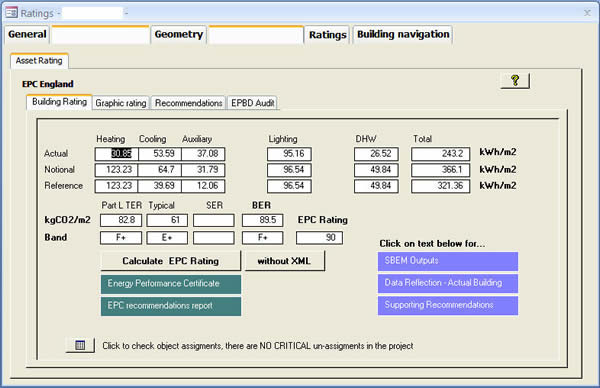
Task: Click the Reference Cooling field 39.69
Action: (160, 186)
